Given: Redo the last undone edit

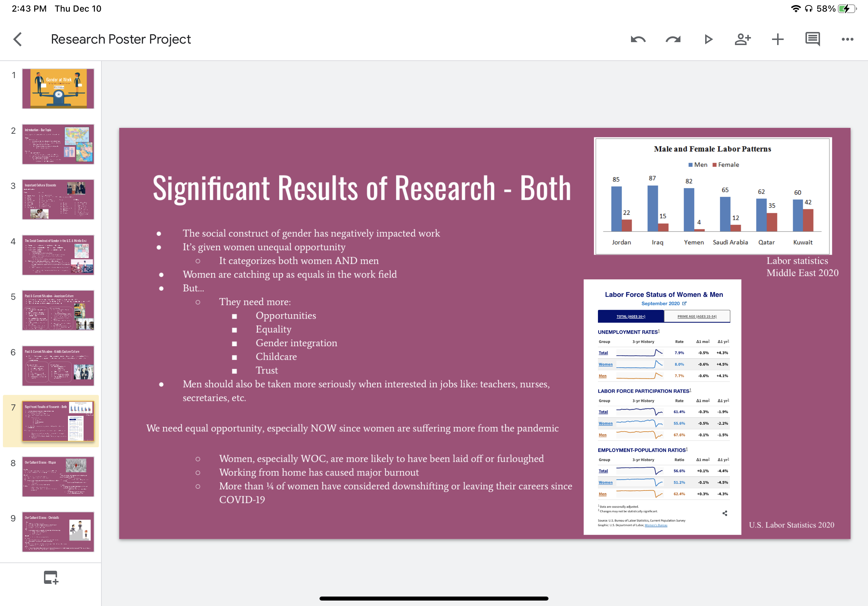Looking at the screenshot, I should click(x=673, y=39).
